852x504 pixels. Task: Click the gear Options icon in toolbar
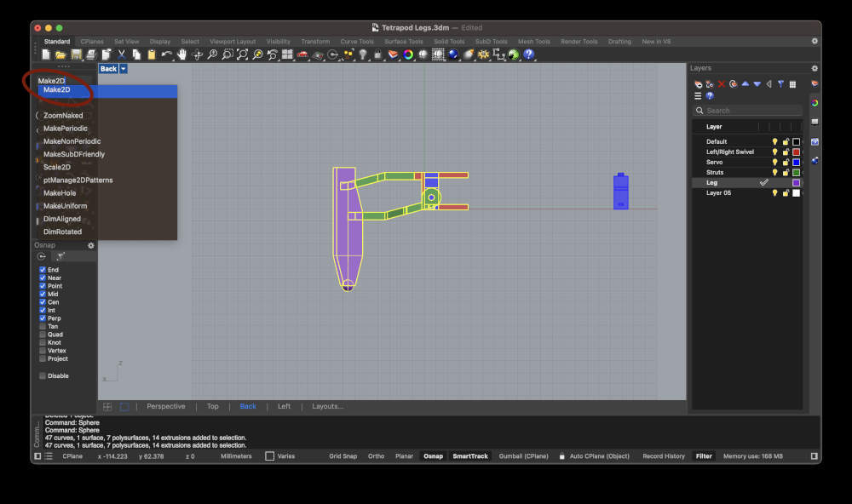point(483,54)
